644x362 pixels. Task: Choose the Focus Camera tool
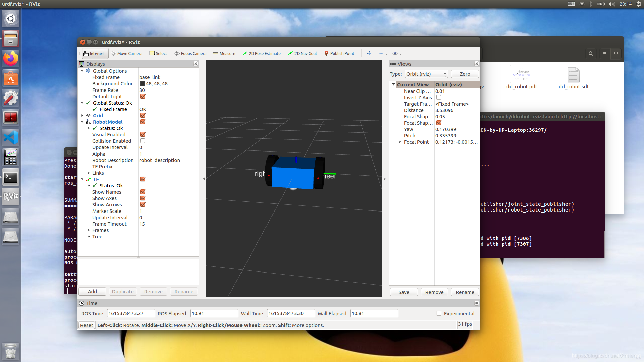(x=190, y=54)
